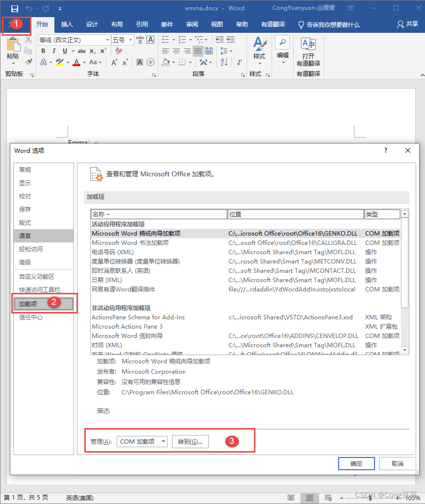The image size is (425, 504).
Task: Click the Increase Indent icon
Action: [x=230, y=40]
